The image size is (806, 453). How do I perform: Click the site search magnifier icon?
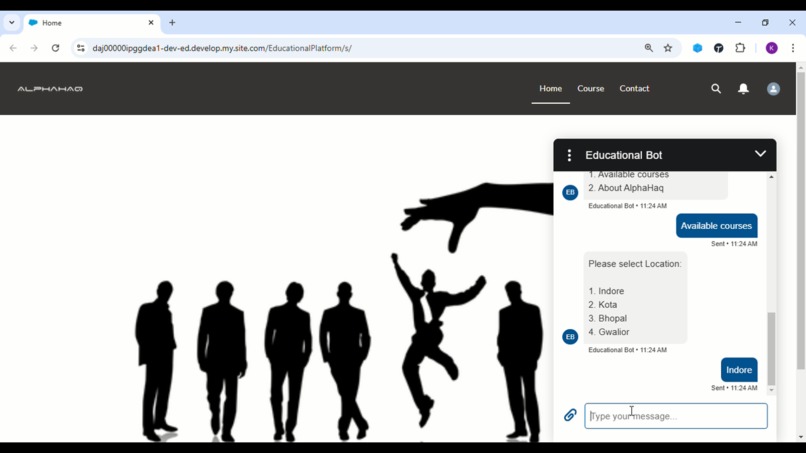click(x=716, y=89)
